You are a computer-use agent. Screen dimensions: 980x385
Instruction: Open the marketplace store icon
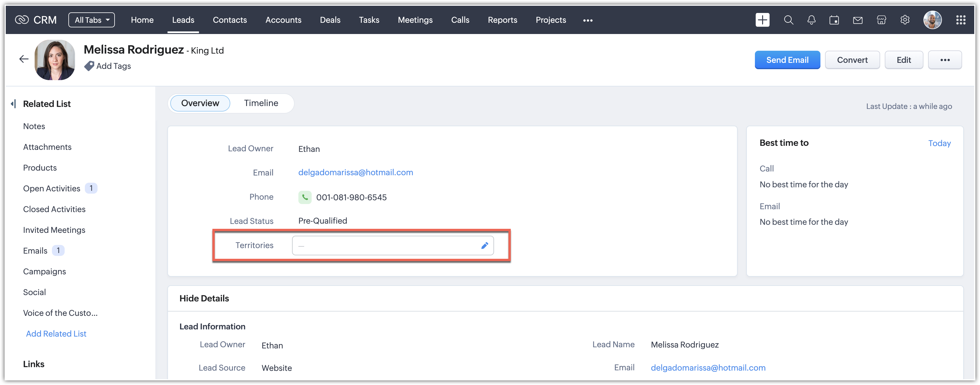[881, 20]
